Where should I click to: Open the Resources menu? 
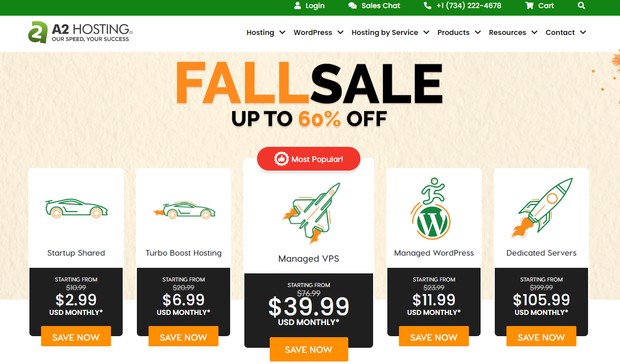(x=513, y=32)
